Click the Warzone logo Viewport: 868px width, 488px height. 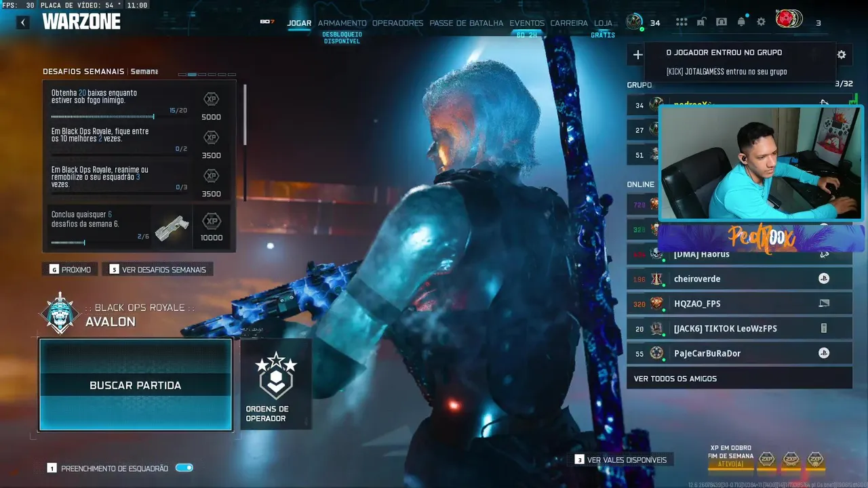click(81, 22)
